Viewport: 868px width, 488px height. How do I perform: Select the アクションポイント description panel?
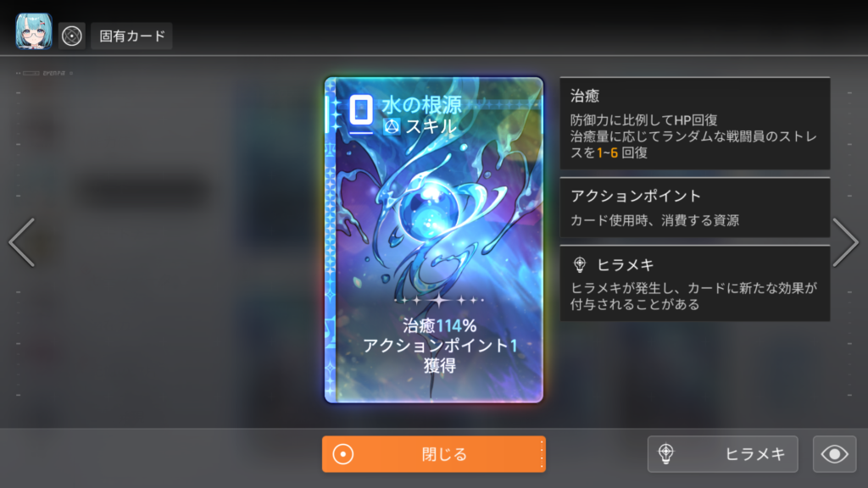[695, 208]
